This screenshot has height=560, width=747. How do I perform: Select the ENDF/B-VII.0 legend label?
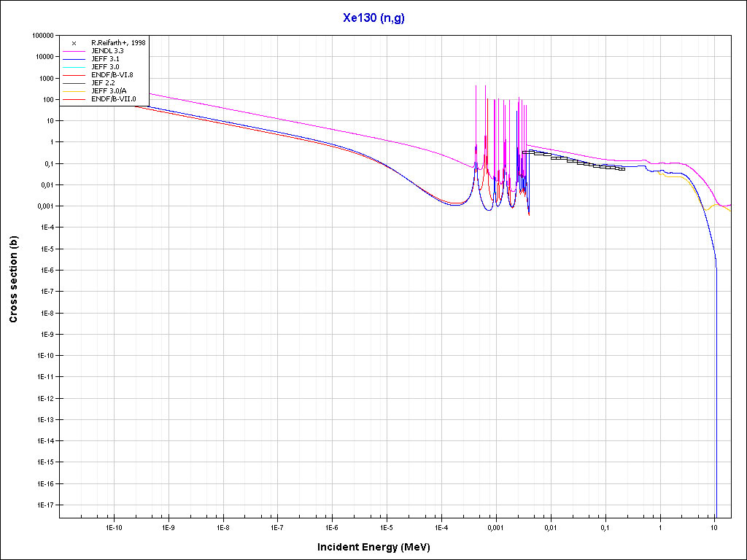click(113, 99)
